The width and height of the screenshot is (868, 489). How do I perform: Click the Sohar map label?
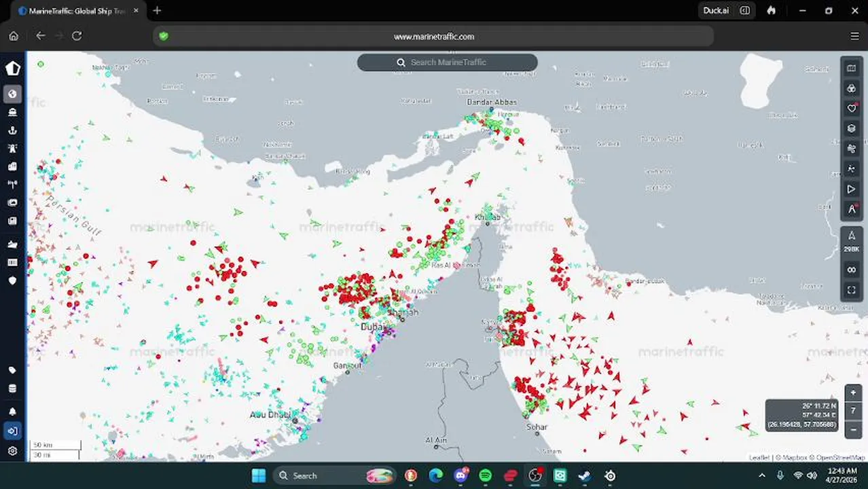click(537, 427)
